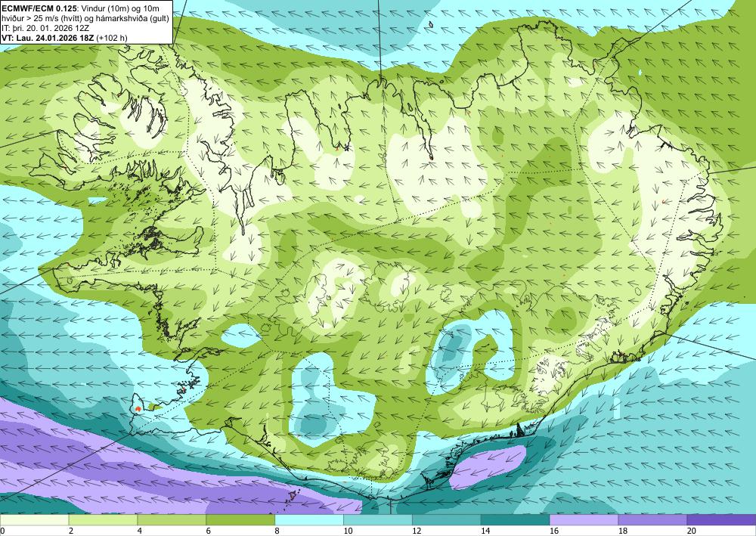This screenshot has width=756, height=536.
Task: Click the "hámarkshviða (gult)" text
Action: click(x=132, y=19)
